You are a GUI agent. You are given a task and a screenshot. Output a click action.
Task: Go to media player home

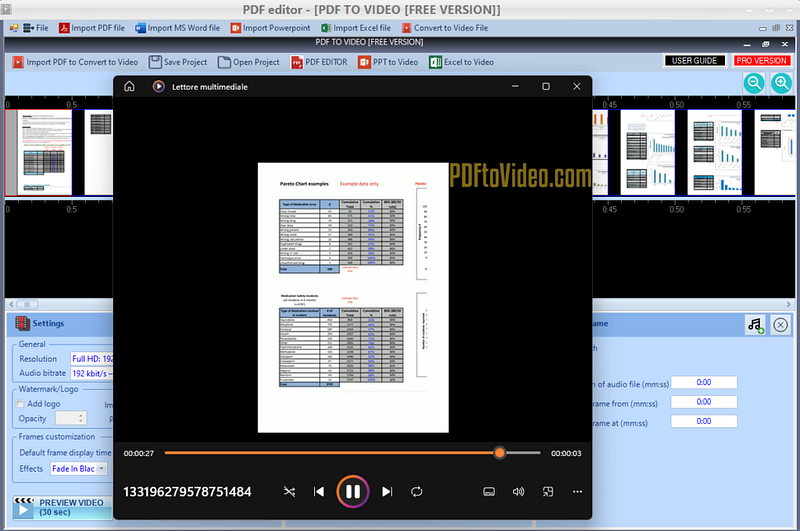pos(129,86)
